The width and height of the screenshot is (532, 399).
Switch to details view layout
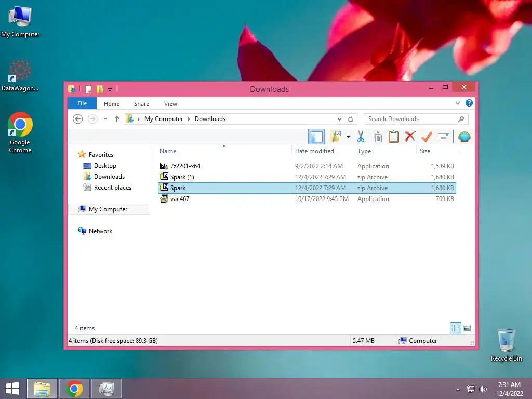[455, 328]
